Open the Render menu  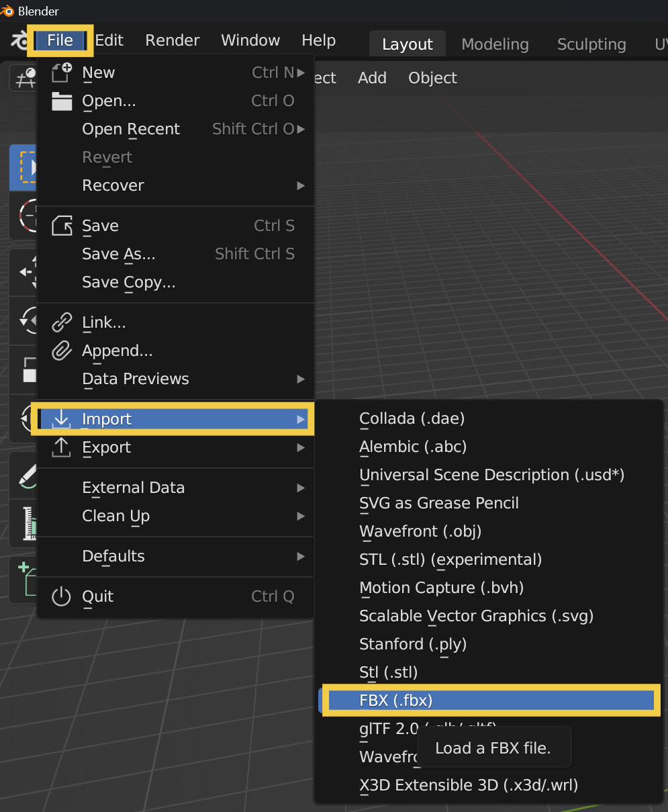(x=173, y=40)
